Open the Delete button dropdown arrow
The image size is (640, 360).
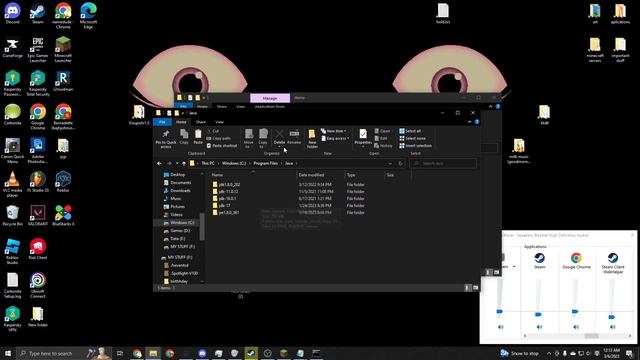click(279, 147)
